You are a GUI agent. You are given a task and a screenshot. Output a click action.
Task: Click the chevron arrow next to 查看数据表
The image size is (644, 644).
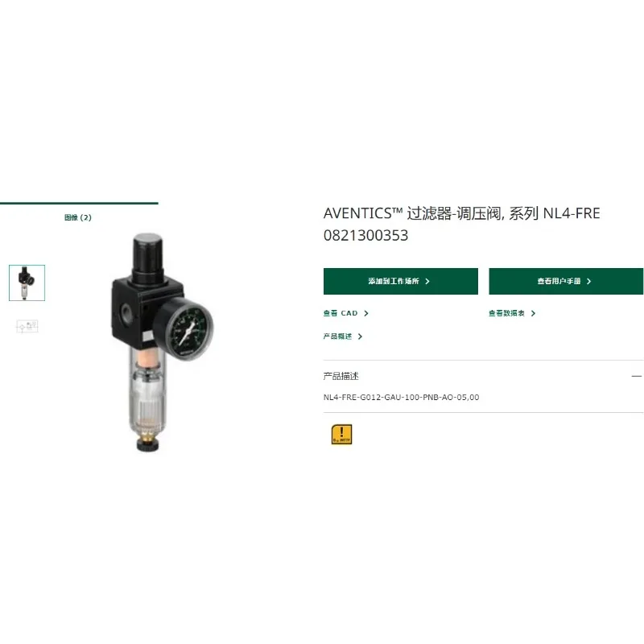[533, 313]
